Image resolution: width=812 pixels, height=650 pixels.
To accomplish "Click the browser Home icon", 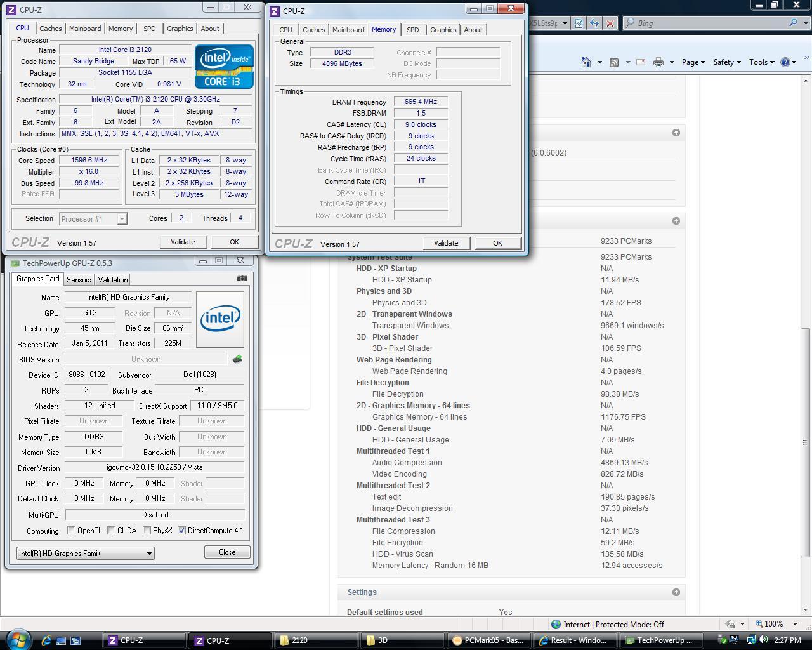I will (x=587, y=62).
